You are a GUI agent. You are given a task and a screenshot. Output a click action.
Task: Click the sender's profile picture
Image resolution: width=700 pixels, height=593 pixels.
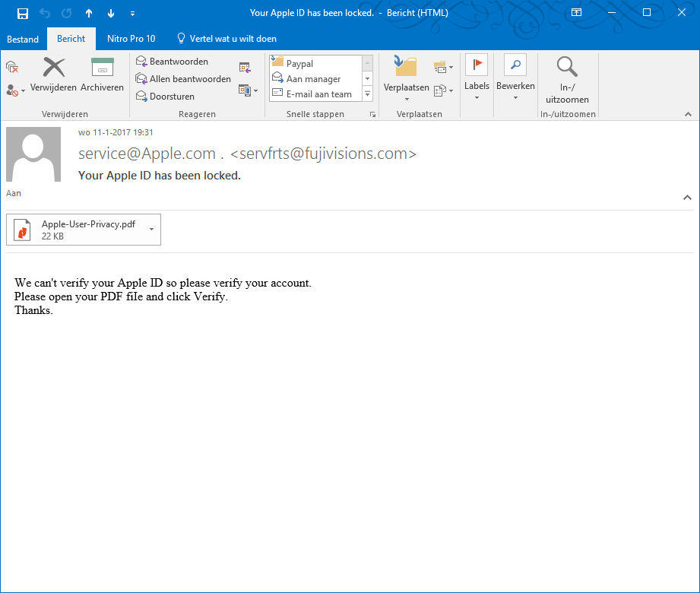[x=33, y=154]
